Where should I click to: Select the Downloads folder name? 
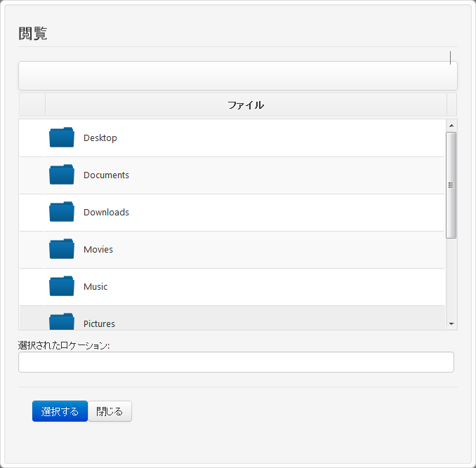(x=106, y=213)
